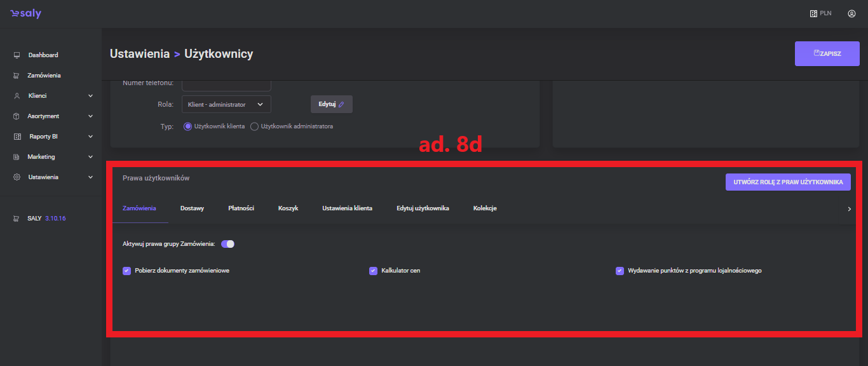Click the Asortyment box icon in sidebar

click(17, 116)
